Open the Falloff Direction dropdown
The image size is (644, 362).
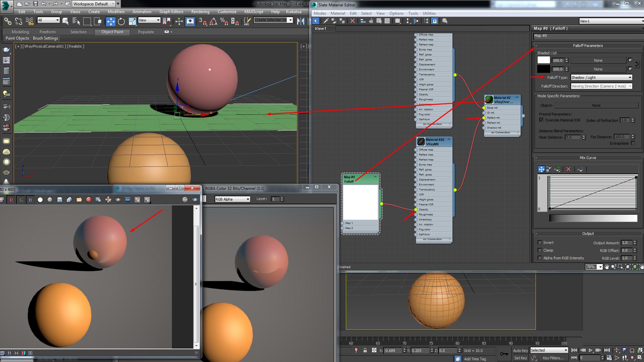click(601, 86)
